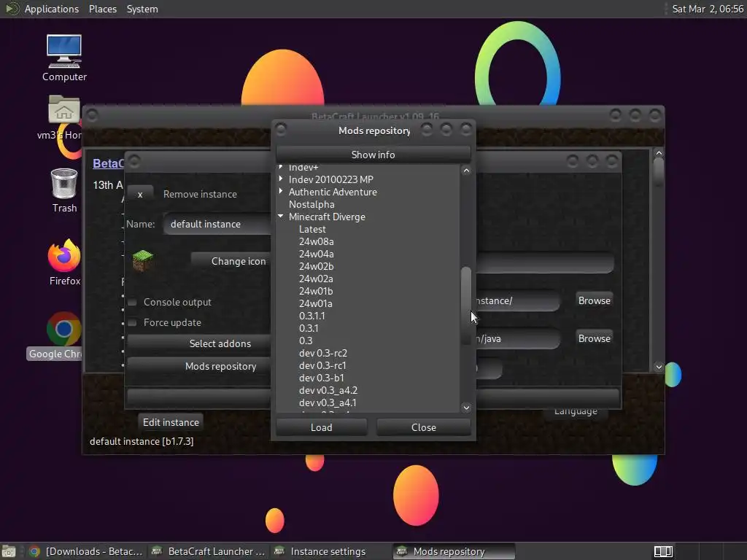Enable the Force update checkbox
This screenshot has height=560, width=747.
coord(133,322)
